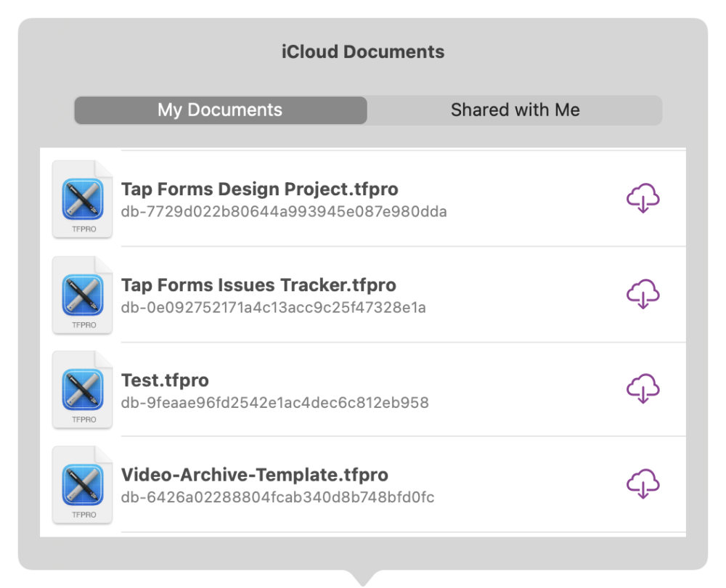
Task: Click the Test.tfpro document title
Action: click(164, 380)
